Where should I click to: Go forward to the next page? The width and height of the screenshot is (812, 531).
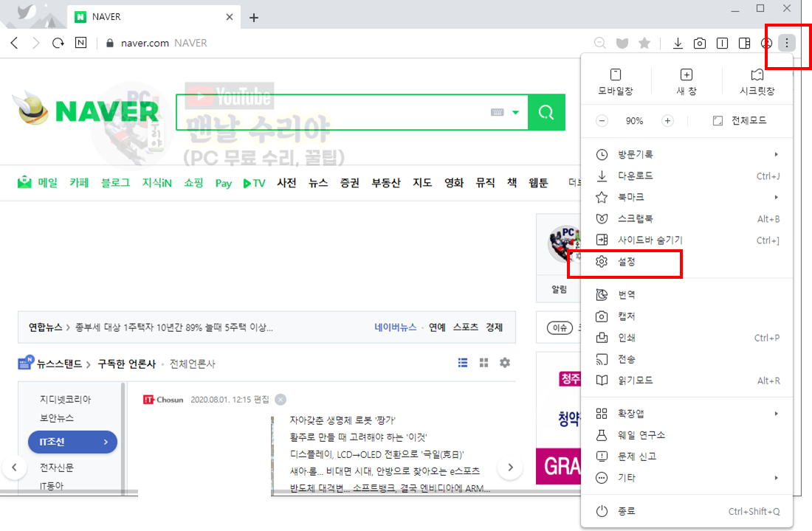[35, 43]
